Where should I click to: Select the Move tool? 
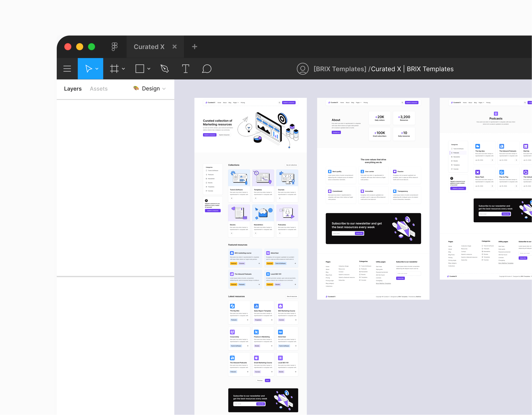[89, 68]
